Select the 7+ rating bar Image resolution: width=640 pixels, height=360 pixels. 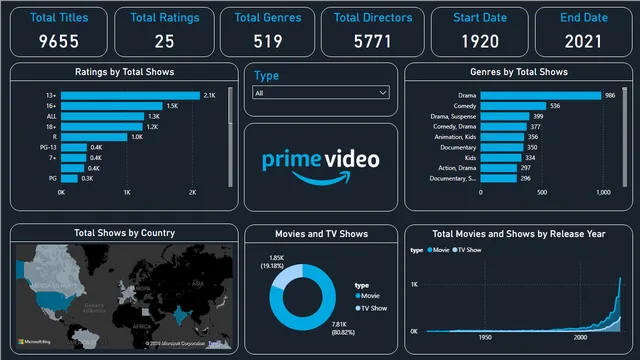(x=73, y=158)
